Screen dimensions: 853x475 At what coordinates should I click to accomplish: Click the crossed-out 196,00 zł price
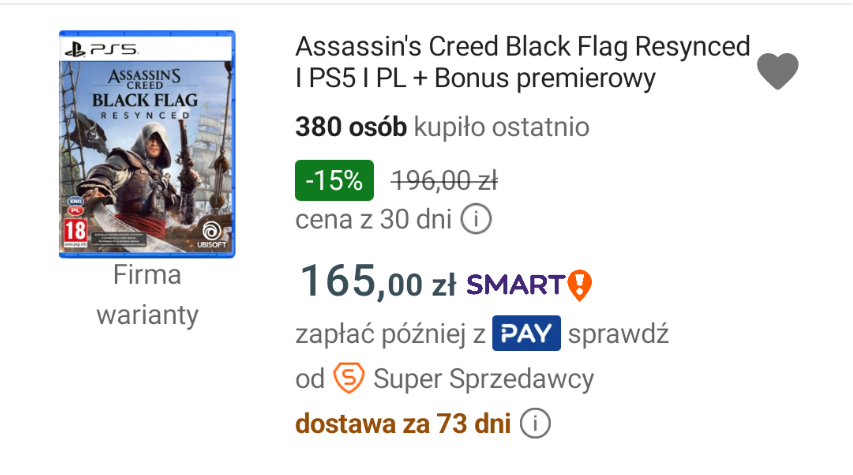click(444, 181)
